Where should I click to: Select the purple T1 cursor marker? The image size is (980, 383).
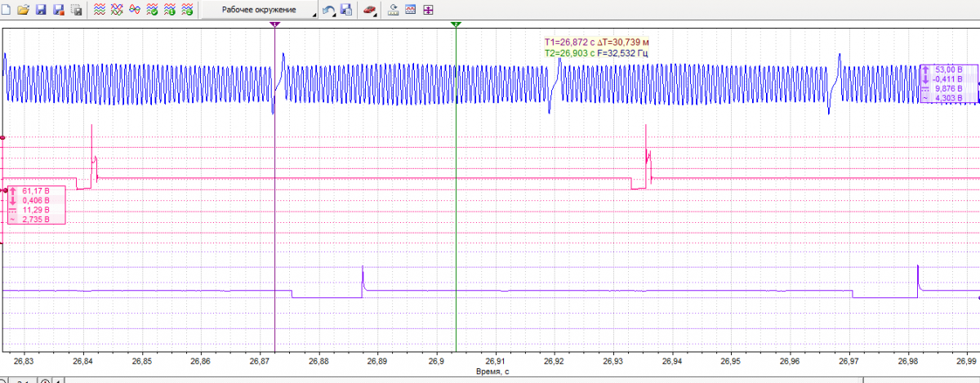pyautogui.click(x=274, y=25)
